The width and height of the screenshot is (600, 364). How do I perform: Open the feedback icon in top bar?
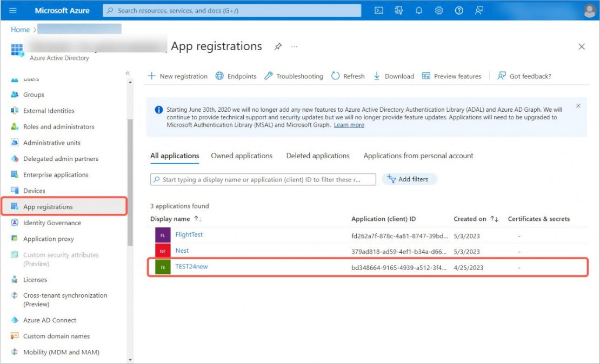pos(479,10)
